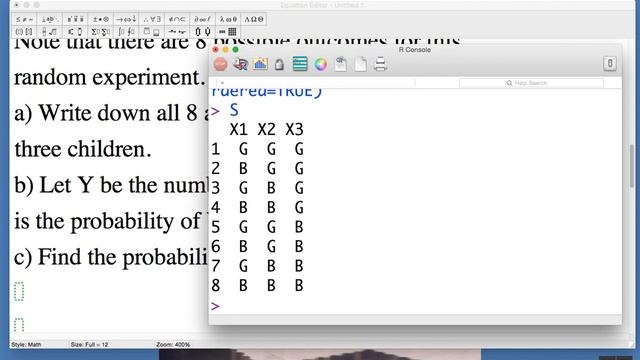The width and height of the screenshot is (640, 360).
Task: Click 'random experiment.' text in Equation Editor
Action: point(109,78)
